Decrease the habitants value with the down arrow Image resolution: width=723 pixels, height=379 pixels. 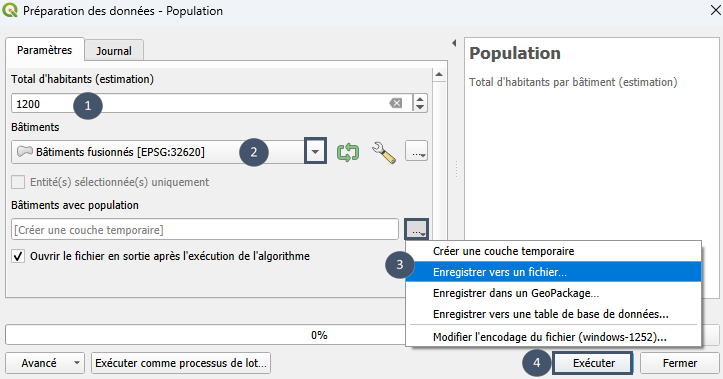point(420,107)
